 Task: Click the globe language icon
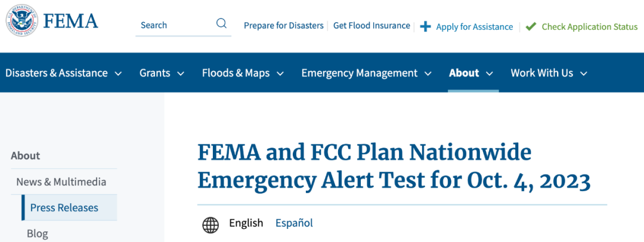(x=210, y=224)
